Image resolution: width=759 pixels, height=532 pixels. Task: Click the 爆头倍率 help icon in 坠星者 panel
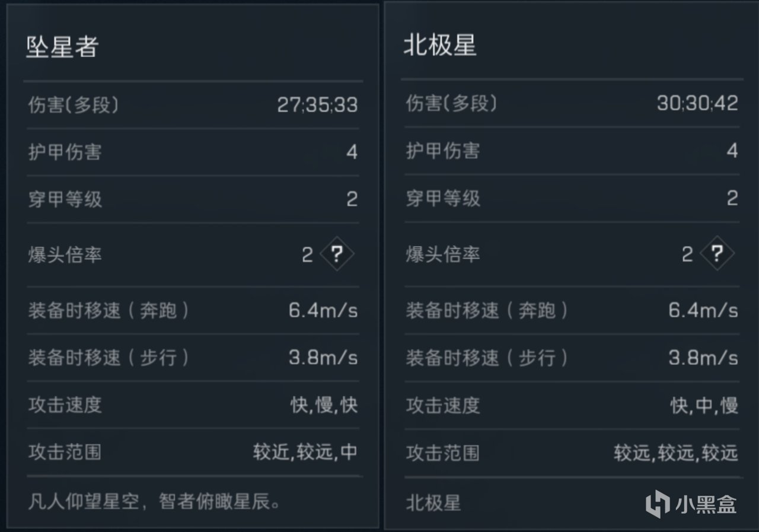click(337, 255)
